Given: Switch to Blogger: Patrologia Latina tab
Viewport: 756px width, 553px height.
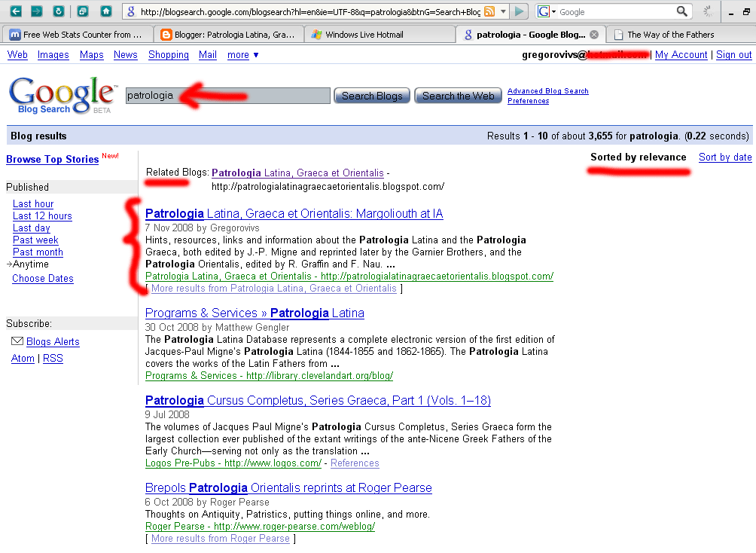Looking at the screenshot, I should (x=229, y=34).
